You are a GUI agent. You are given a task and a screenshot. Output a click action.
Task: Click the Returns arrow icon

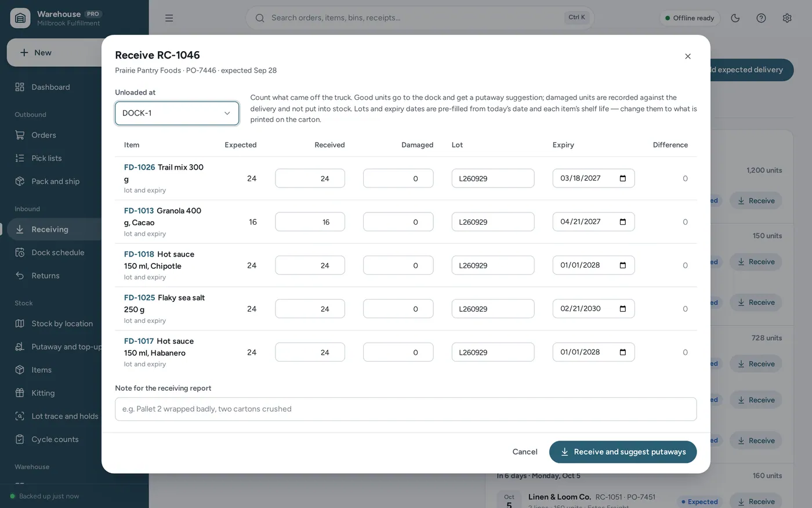pyautogui.click(x=20, y=276)
